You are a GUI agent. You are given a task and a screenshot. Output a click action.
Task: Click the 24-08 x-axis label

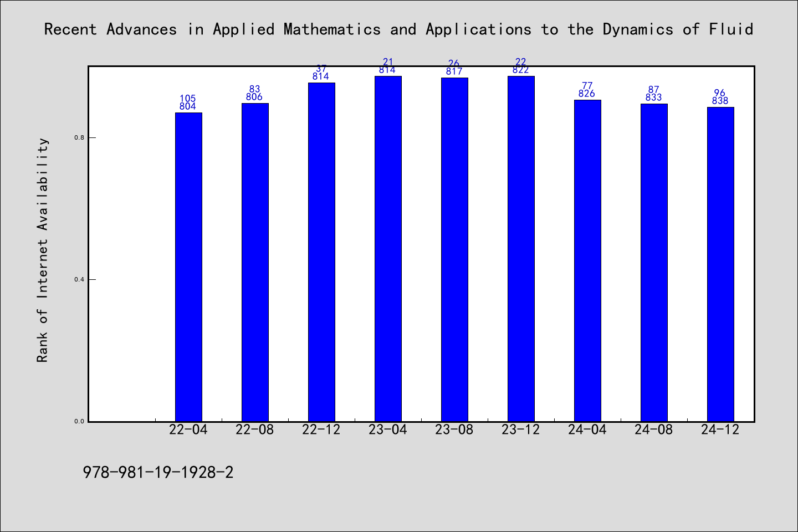pos(654,429)
